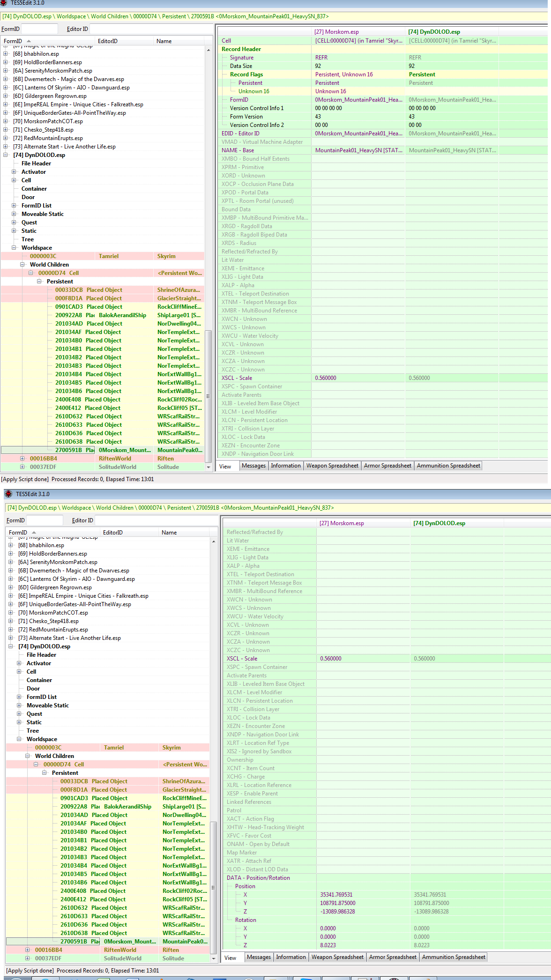Open Weapon Spreadsheet tab in the upper window

point(332,466)
